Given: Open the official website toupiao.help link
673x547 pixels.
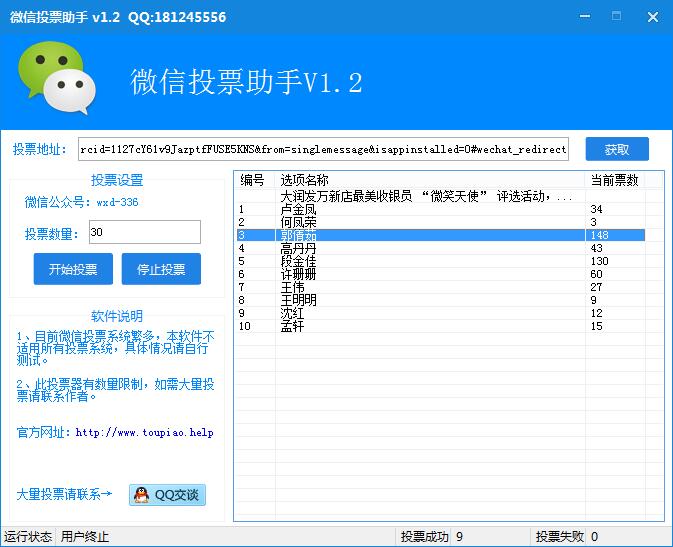Looking at the screenshot, I should coord(144,433).
